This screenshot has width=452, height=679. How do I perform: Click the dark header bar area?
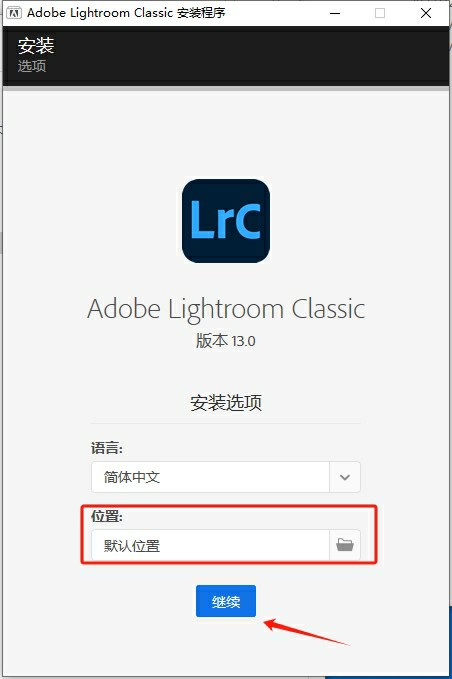click(x=226, y=55)
